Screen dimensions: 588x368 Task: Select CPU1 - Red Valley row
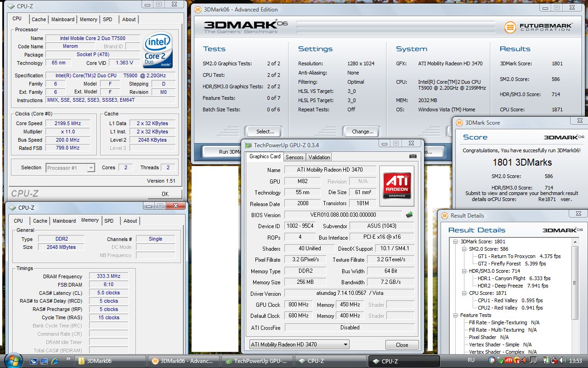tap(511, 300)
